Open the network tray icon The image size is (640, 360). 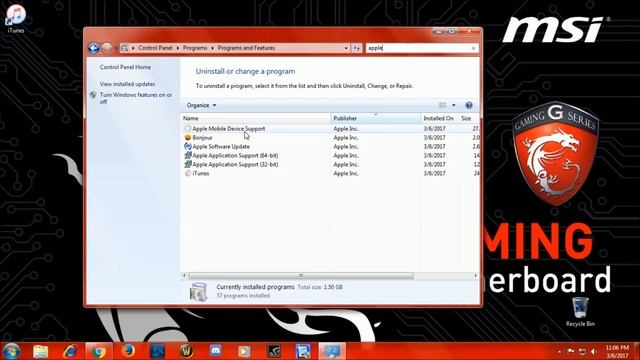coord(582,351)
